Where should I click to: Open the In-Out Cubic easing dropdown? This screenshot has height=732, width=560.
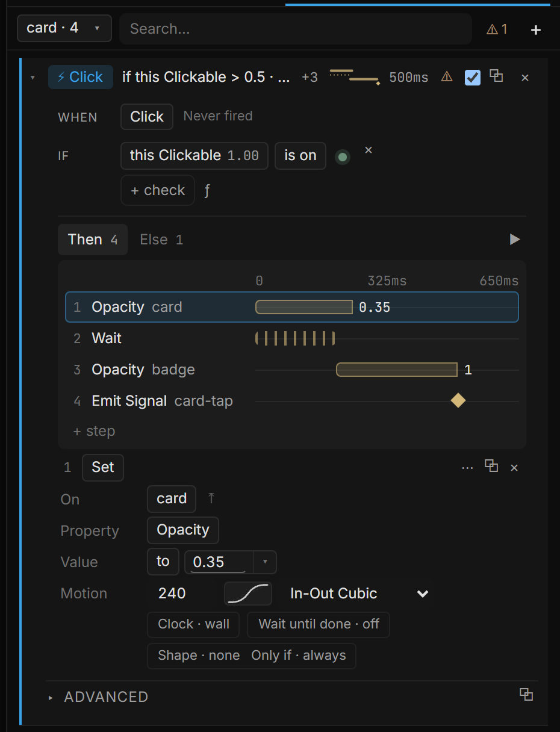click(359, 594)
